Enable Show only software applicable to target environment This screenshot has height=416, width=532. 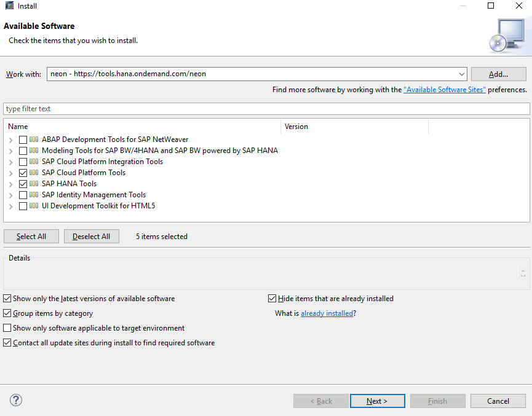7,328
